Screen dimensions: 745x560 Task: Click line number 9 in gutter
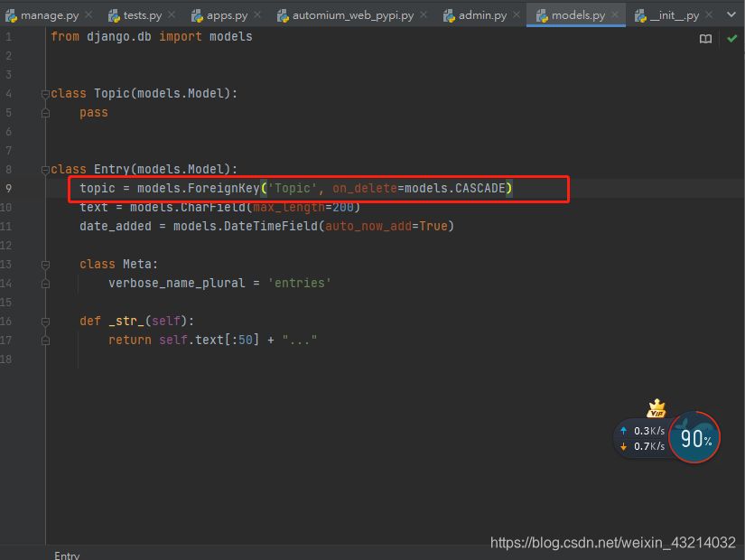[x=8, y=188]
